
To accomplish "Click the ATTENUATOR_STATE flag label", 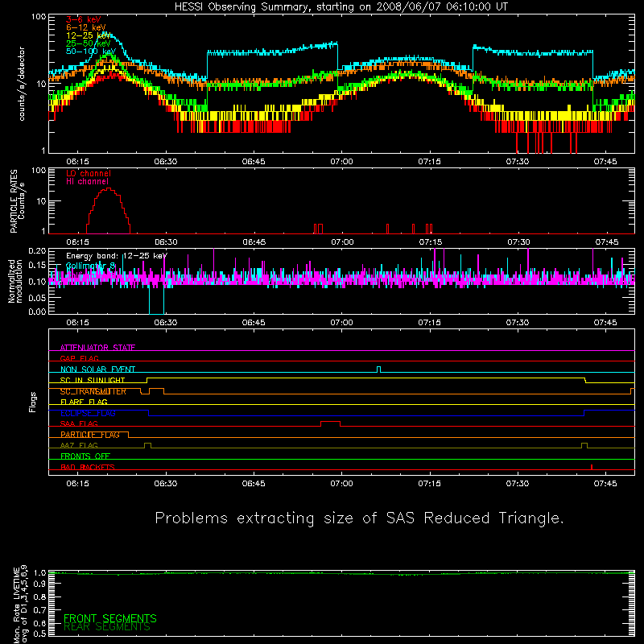I will click(x=97, y=348).
